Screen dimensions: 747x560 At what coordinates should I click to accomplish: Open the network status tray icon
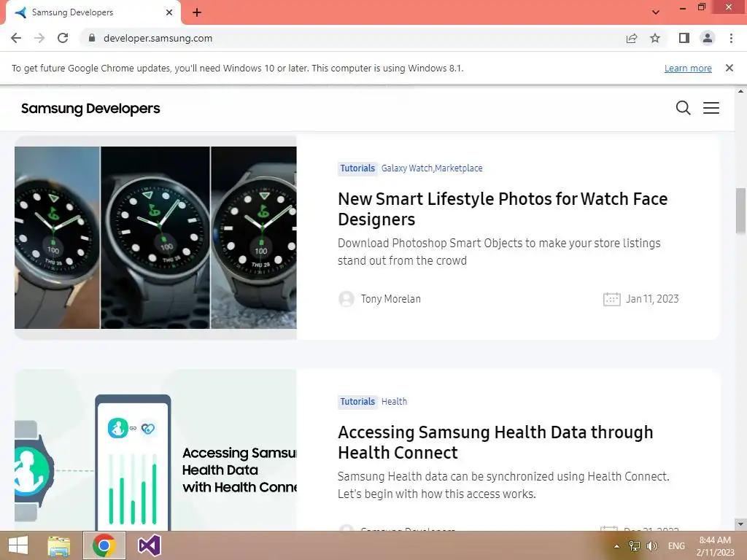[x=634, y=546]
